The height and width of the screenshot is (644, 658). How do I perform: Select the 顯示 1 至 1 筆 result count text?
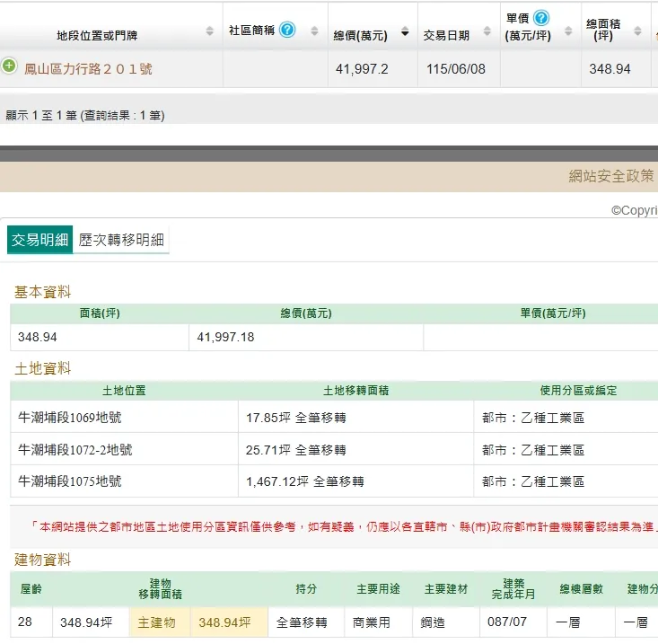85,115
